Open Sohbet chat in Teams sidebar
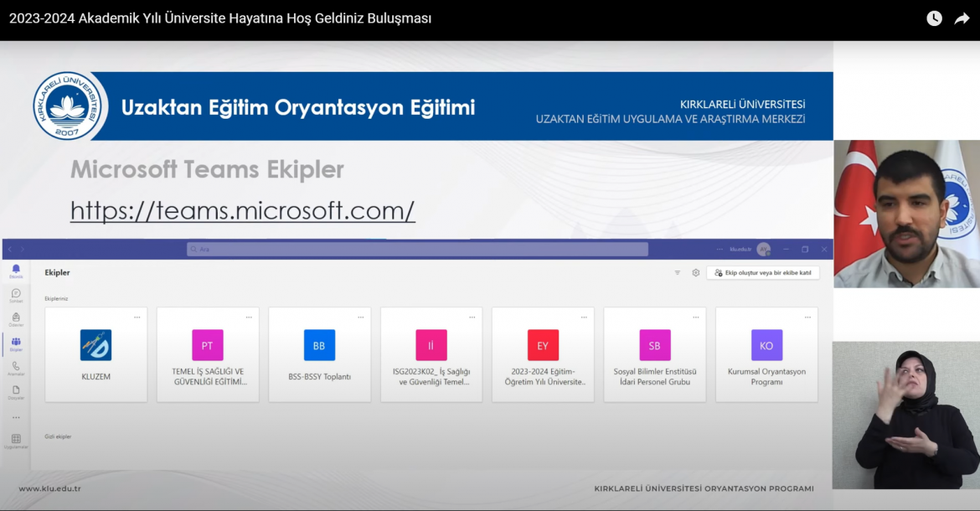 point(16,296)
